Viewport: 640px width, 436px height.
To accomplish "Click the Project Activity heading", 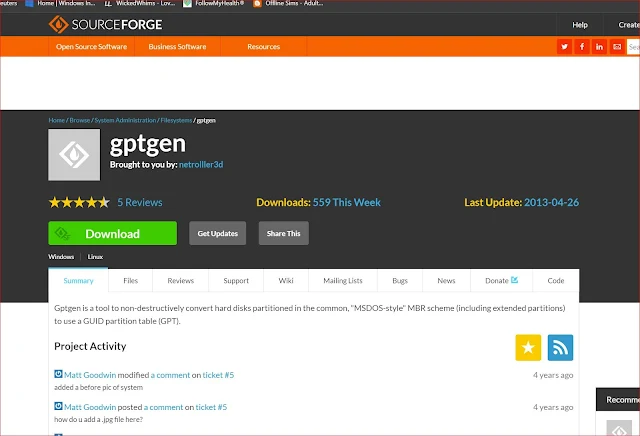I will coord(90,346).
